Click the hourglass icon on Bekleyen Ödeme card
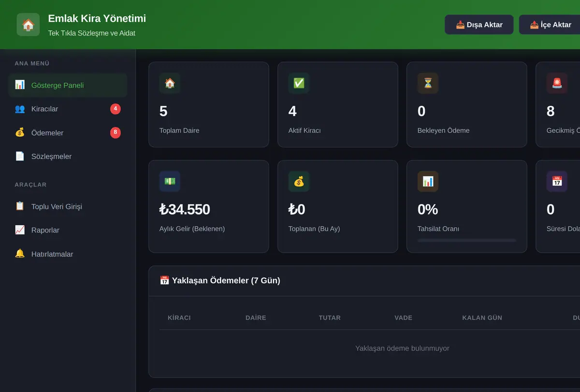 pyautogui.click(x=428, y=83)
